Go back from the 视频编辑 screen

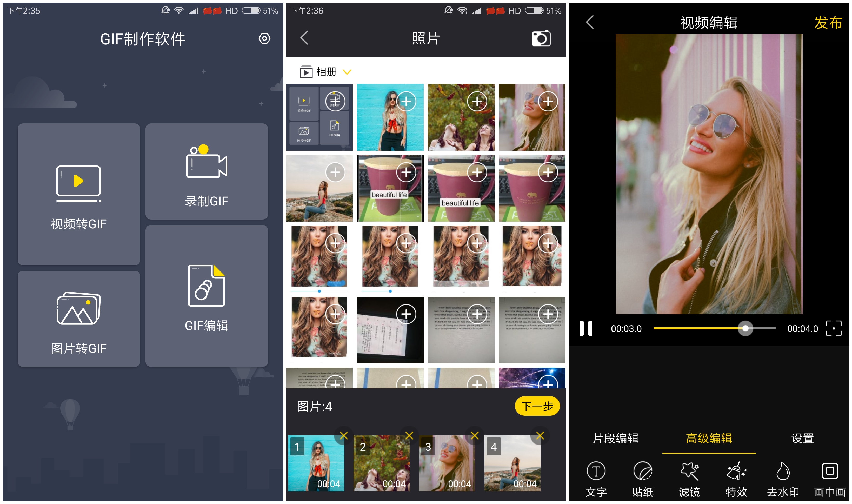pos(590,22)
